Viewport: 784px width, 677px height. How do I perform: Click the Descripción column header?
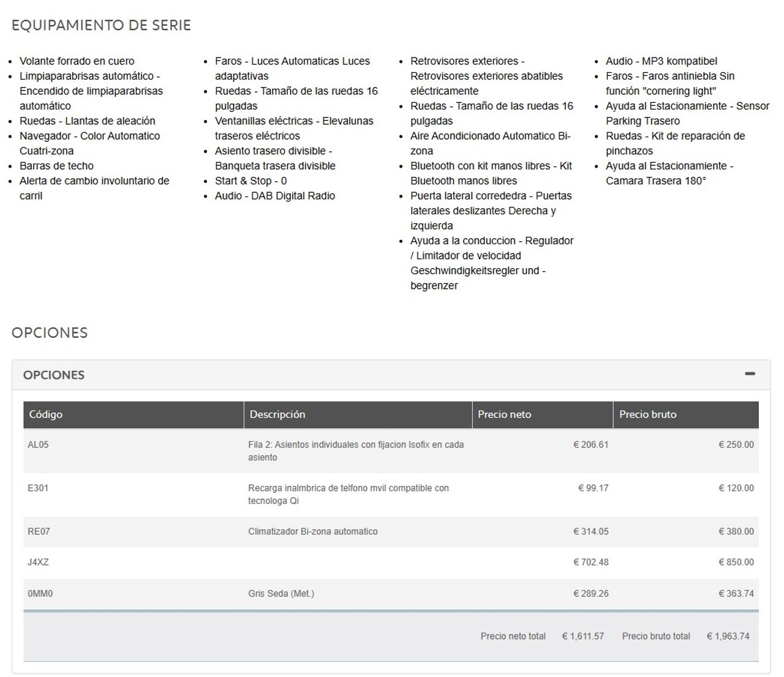(x=277, y=414)
